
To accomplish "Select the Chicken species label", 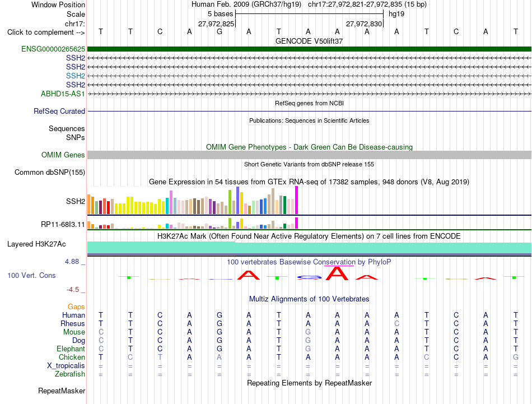I will (x=72, y=357).
